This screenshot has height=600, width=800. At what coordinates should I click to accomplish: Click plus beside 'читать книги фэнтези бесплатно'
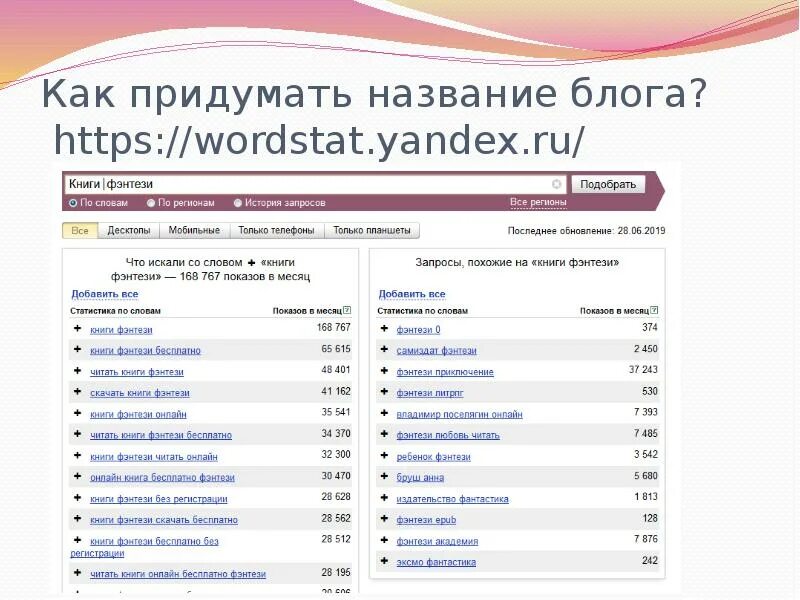pos(78,434)
